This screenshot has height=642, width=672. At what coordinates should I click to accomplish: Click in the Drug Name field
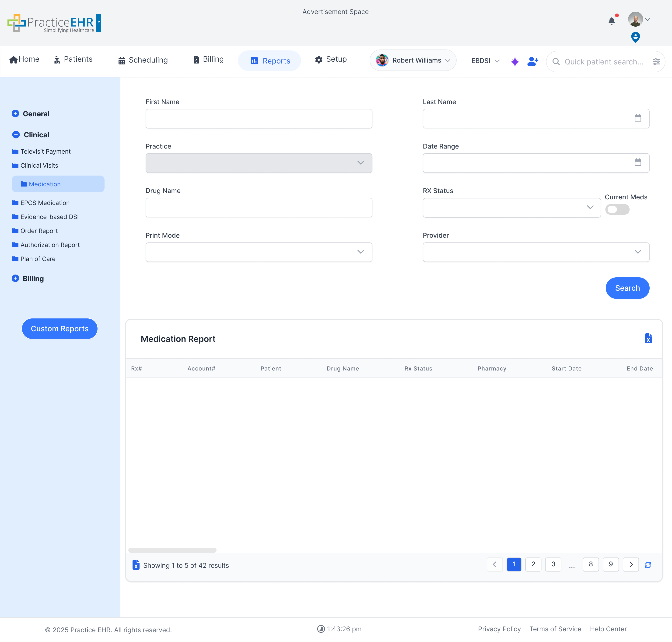tap(259, 207)
